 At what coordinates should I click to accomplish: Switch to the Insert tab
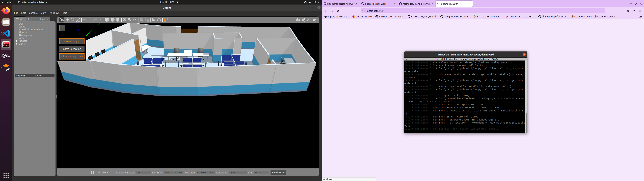coord(32,19)
